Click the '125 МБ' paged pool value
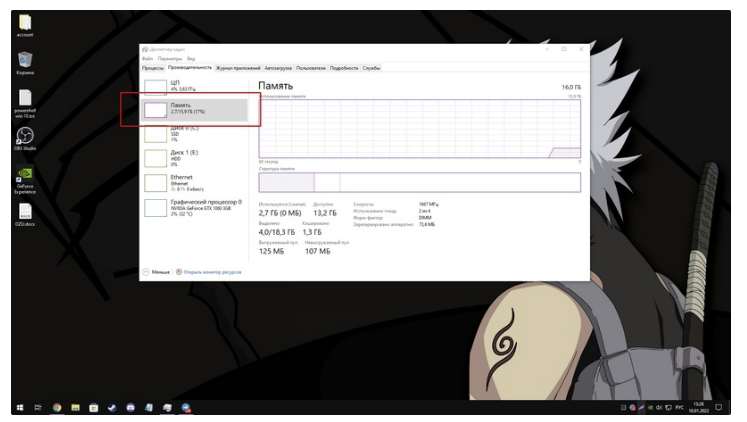The width and height of the screenshot is (747, 422). 272,251
